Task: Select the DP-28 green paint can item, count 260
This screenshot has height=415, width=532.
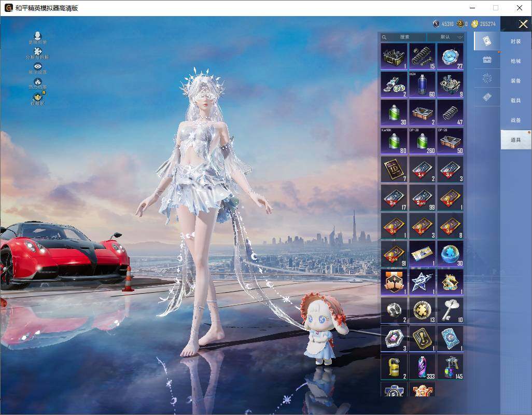Action: pos(422,141)
